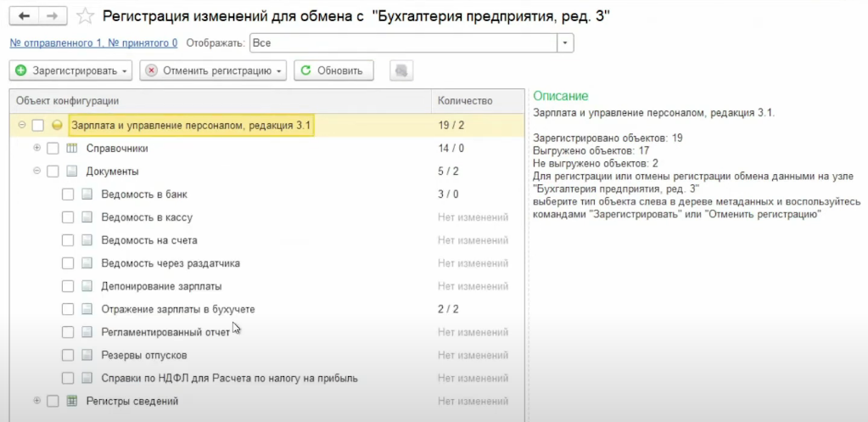
Task: Click the Отражение зарплаты в бухучете document icon
Action: click(87, 310)
